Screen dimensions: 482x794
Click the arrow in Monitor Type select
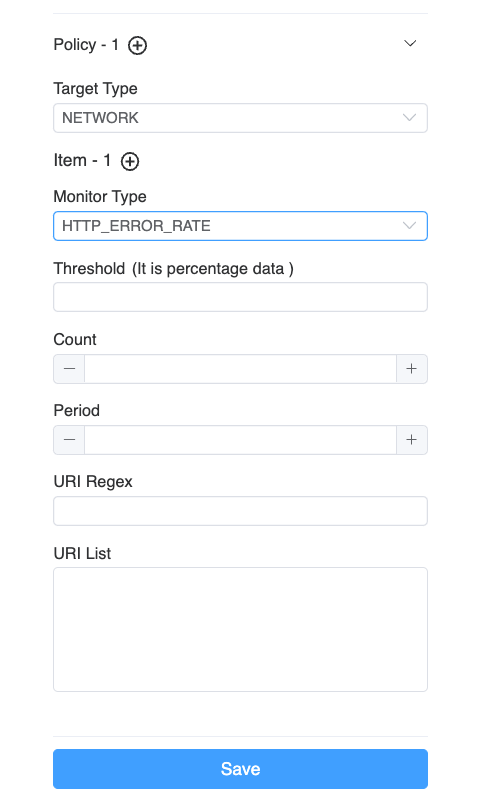[x=410, y=226]
